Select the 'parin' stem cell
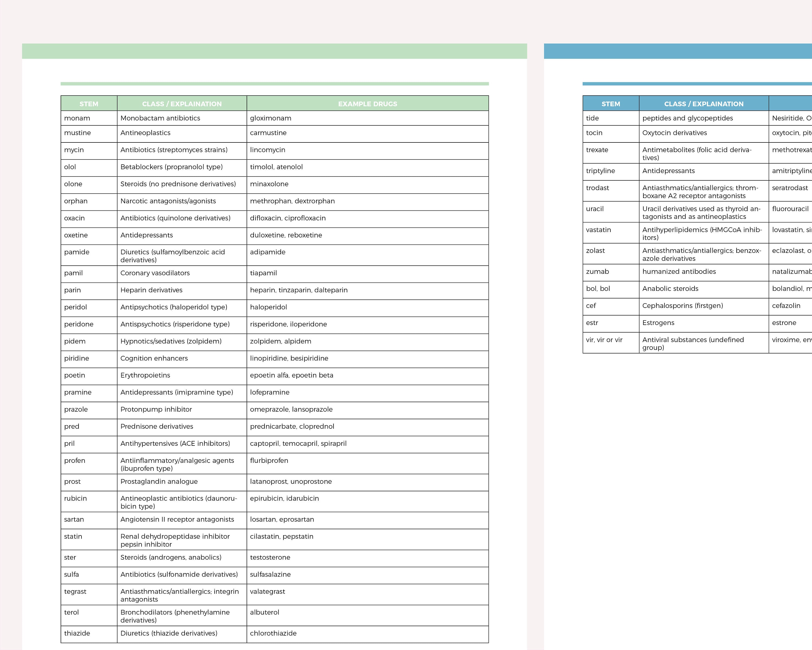The height and width of the screenshot is (650, 812). point(89,291)
